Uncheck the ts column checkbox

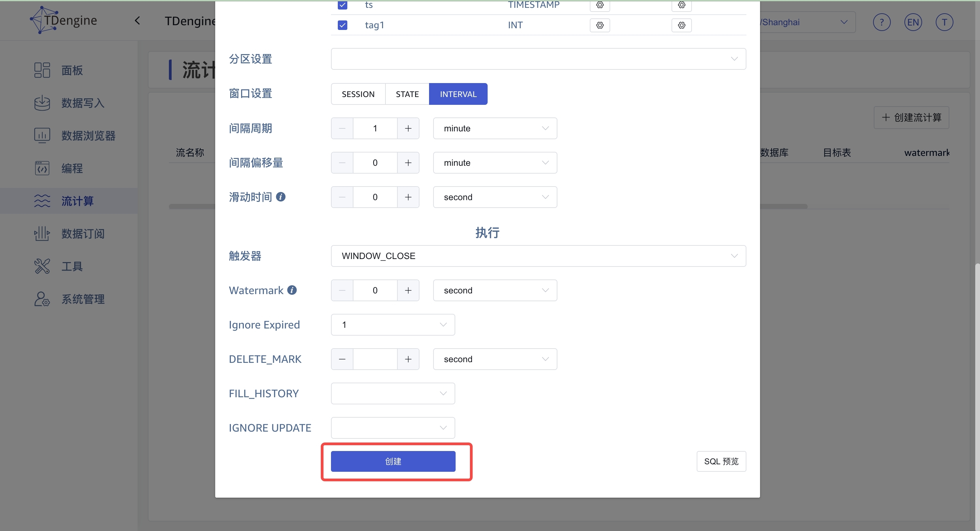(342, 5)
